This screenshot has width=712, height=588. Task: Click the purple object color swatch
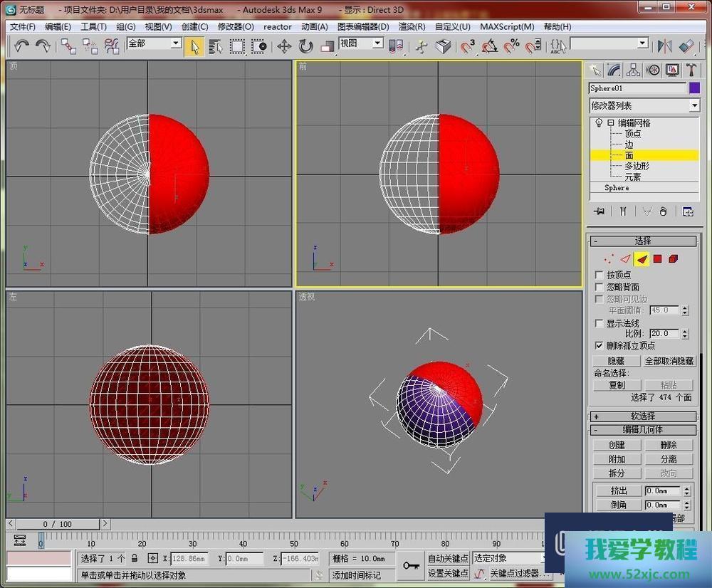695,88
